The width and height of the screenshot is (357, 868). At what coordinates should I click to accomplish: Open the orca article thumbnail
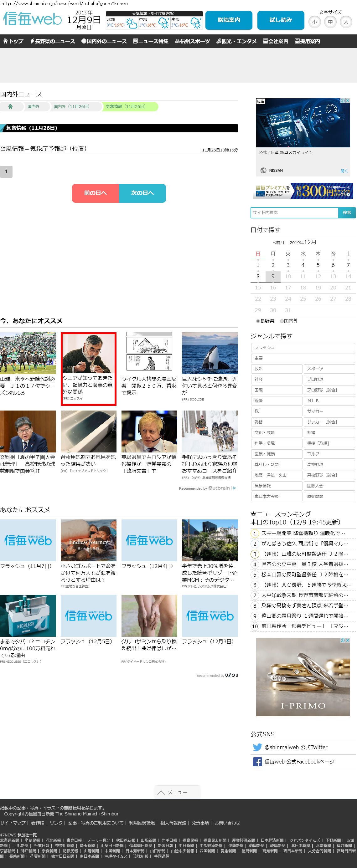click(210, 353)
